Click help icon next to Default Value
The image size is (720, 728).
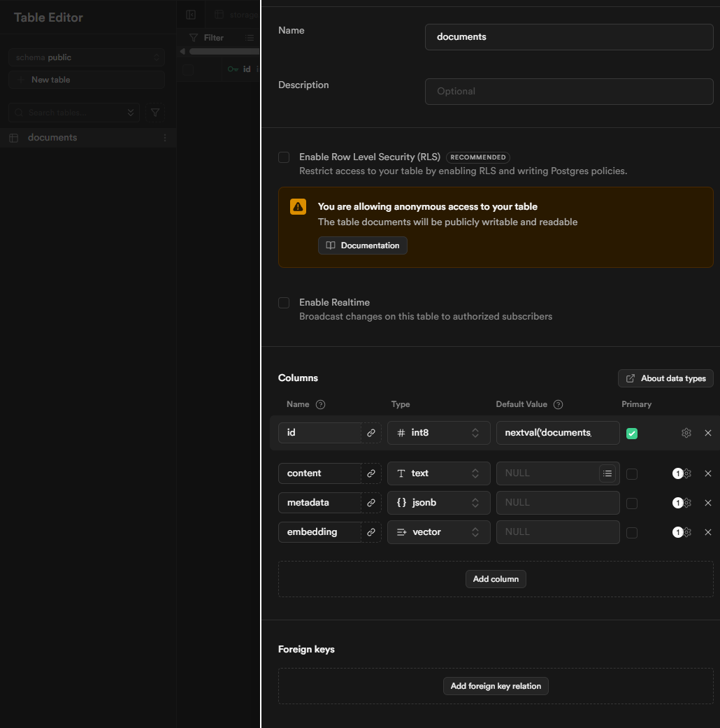click(558, 404)
